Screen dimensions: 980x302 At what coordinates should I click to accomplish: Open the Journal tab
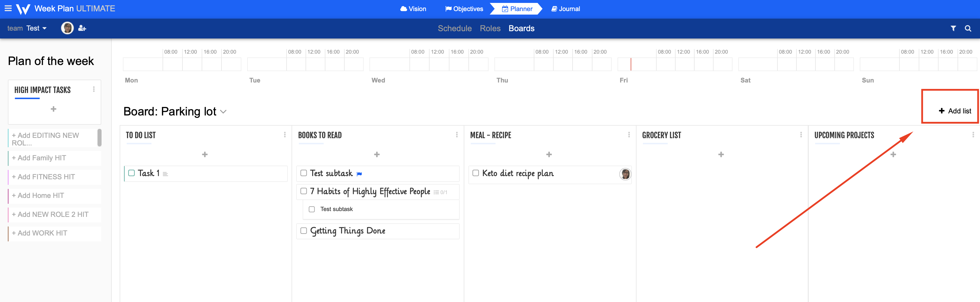tap(565, 9)
